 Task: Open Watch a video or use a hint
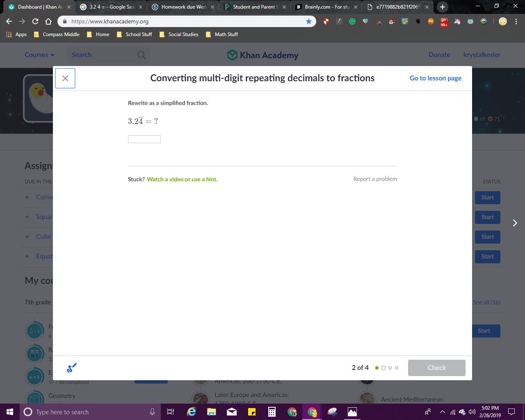182,179
